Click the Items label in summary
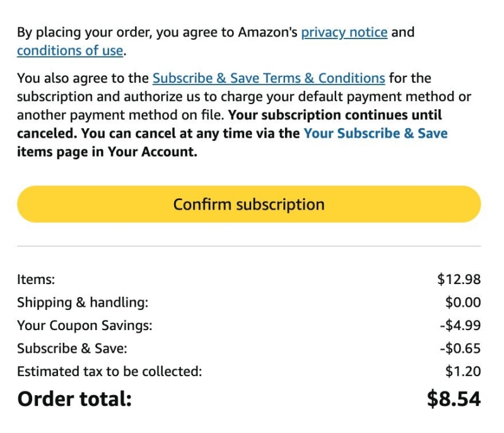Viewport: 504px width, 433px height. point(36,279)
